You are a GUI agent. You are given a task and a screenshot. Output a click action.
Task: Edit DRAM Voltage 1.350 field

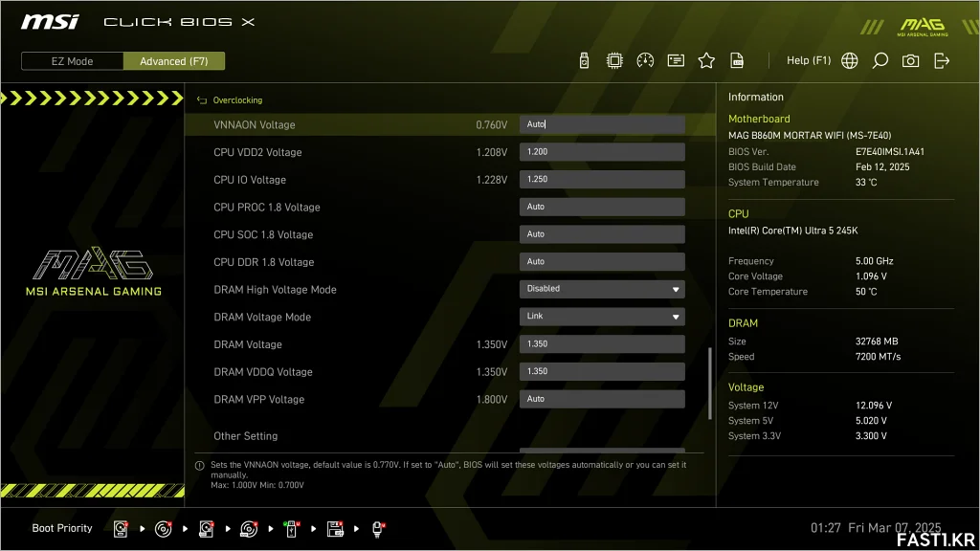coord(602,344)
